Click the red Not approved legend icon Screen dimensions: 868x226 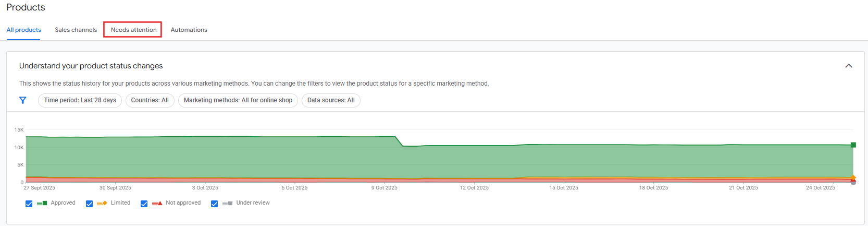[157, 203]
